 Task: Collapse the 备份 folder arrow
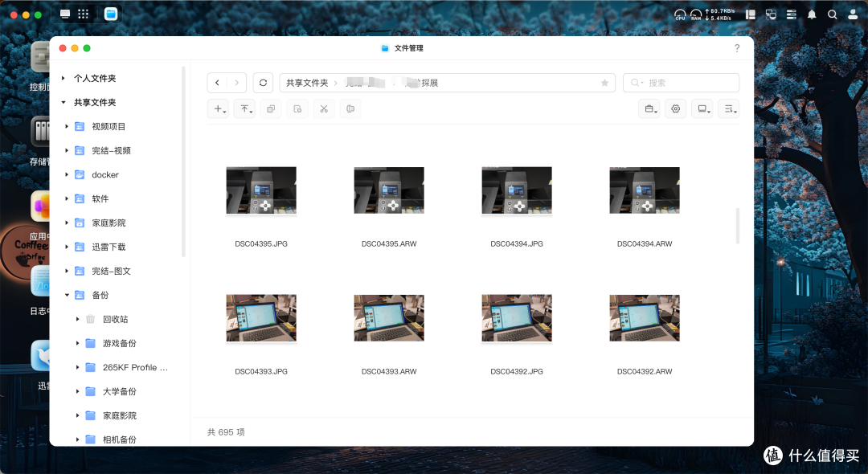[67, 296]
